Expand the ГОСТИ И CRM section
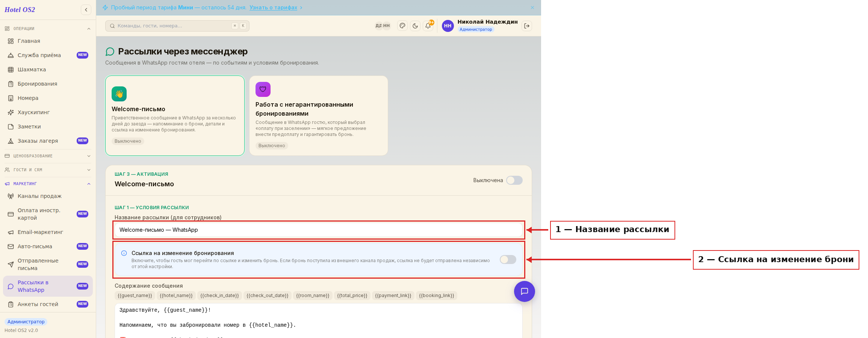The image size is (868, 338). point(48,170)
